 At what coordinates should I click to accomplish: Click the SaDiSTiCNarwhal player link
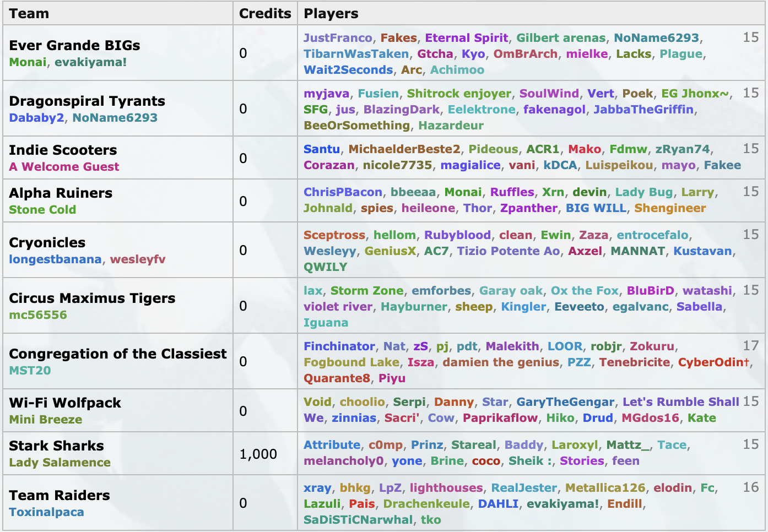tap(358, 520)
